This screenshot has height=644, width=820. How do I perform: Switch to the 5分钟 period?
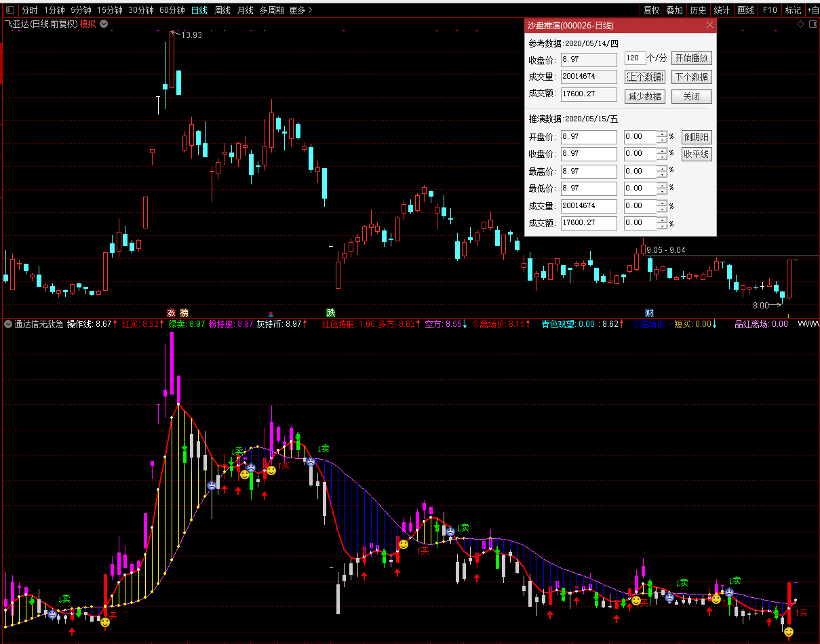click(x=81, y=10)
